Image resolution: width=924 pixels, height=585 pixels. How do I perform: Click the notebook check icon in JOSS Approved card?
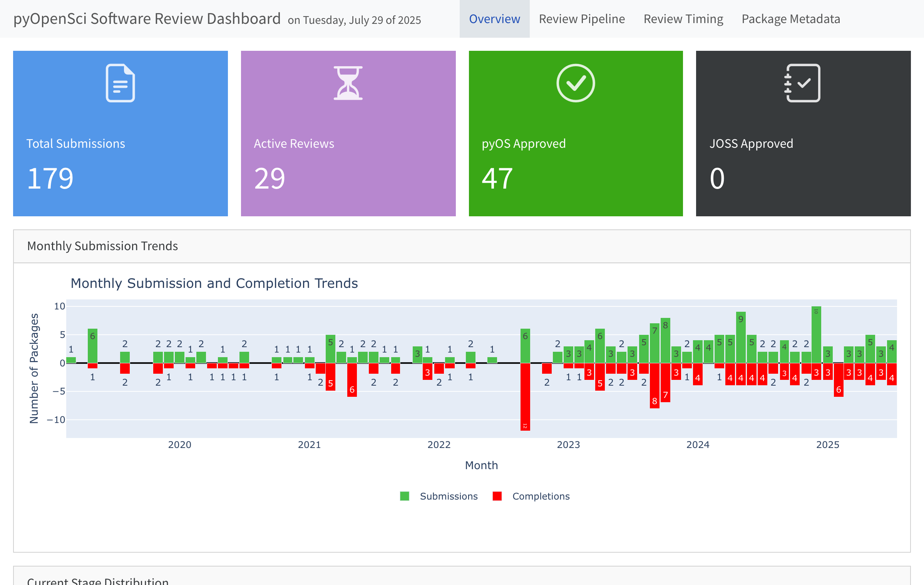(803, 83)
